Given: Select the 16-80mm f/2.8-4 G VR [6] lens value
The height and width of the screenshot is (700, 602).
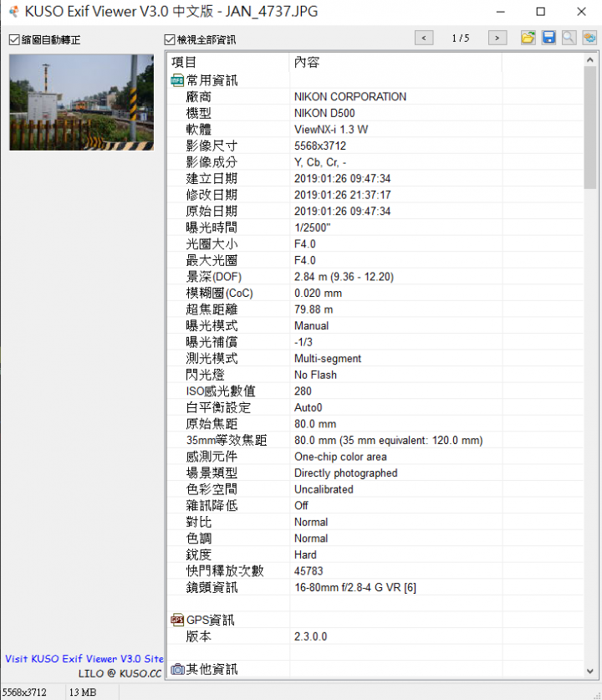Looking at the screenshot, I should click(355, 587).
